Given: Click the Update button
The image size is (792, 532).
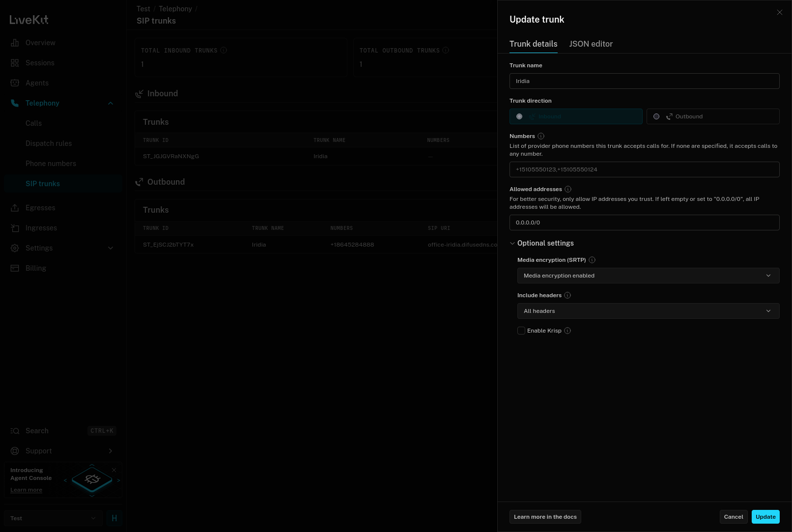Looking at the screenshot, I should coord(765,517).
